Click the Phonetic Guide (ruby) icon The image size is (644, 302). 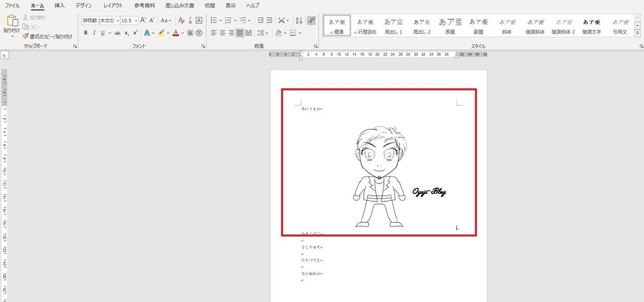(x=190, y=20)
